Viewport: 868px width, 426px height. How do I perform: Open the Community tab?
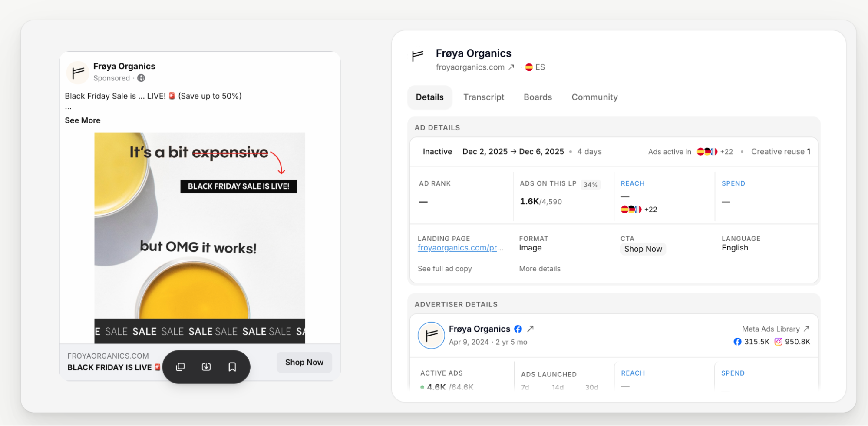coord(594,97)
